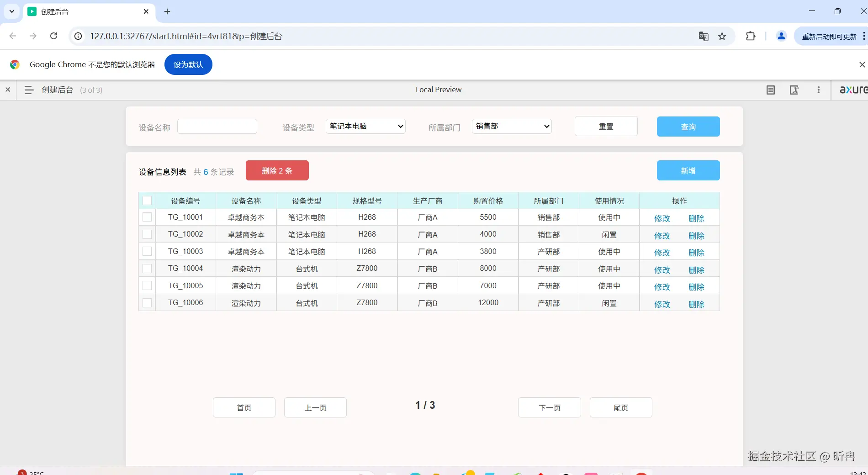Screen dimensions: 868x475
Task: Go back to the previous page
Action: [x=13, y=36]
